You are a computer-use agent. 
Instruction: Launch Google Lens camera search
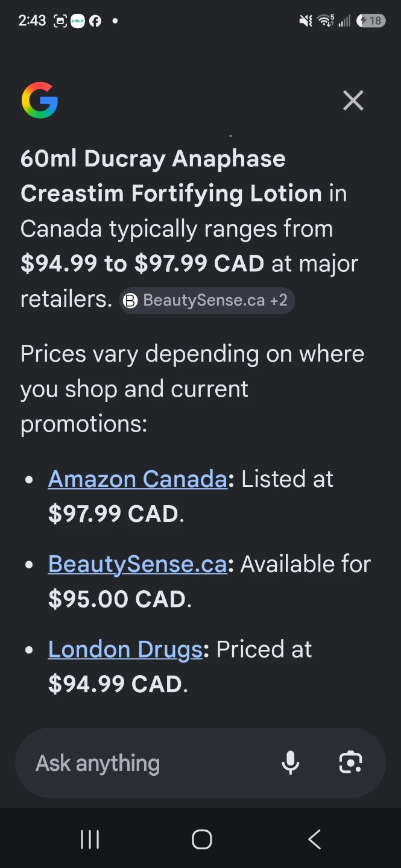pyautogui.click(x=351, y=763)
